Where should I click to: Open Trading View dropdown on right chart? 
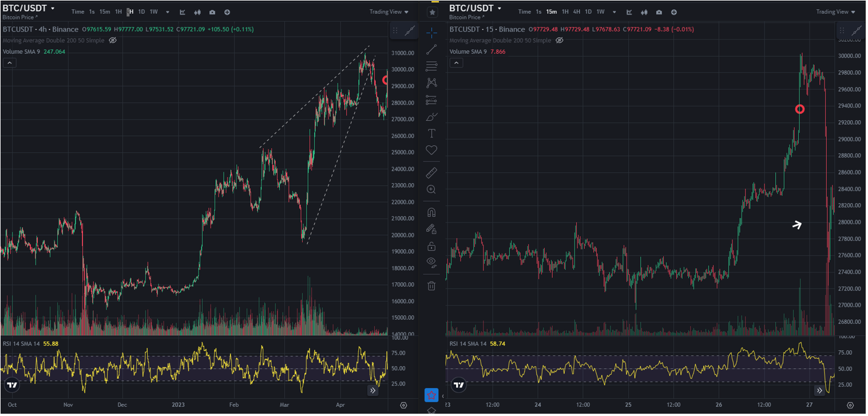(836, 12)
